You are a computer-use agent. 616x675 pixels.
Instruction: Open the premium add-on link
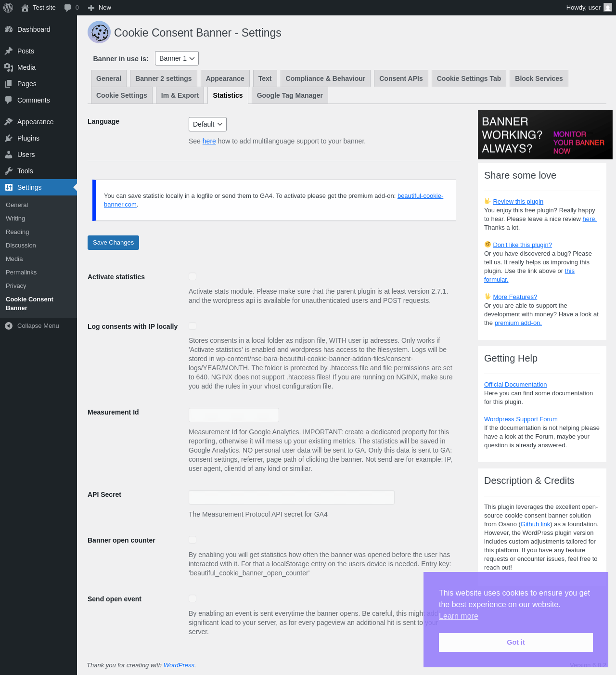click(518, 323)
